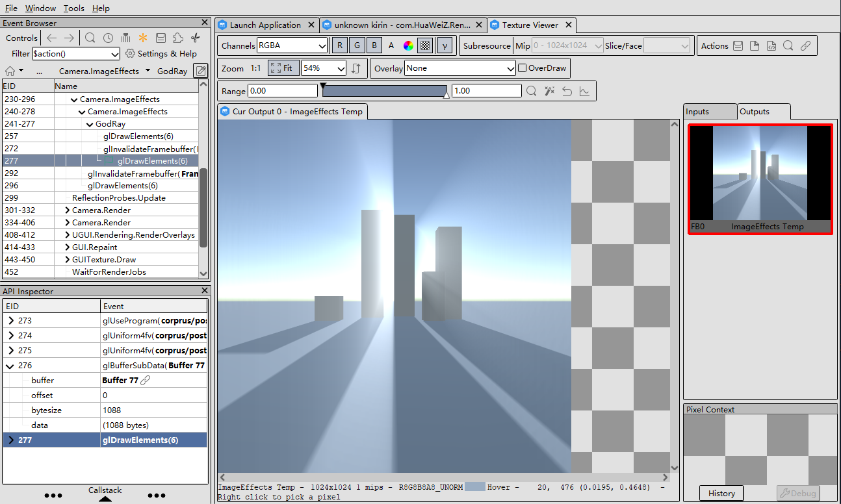Open event search with the magnifier in Event Browser
Screen dimensions: 841x504
pyautogui.click(x=90, y=38)
